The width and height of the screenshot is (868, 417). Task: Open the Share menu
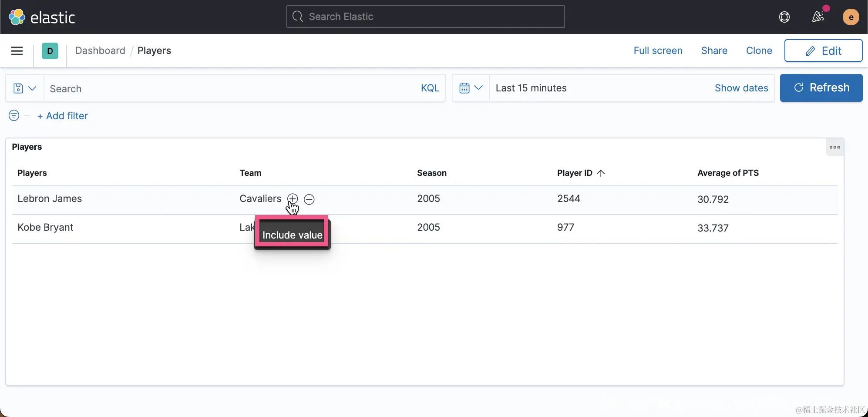click(x=714, y=50)
